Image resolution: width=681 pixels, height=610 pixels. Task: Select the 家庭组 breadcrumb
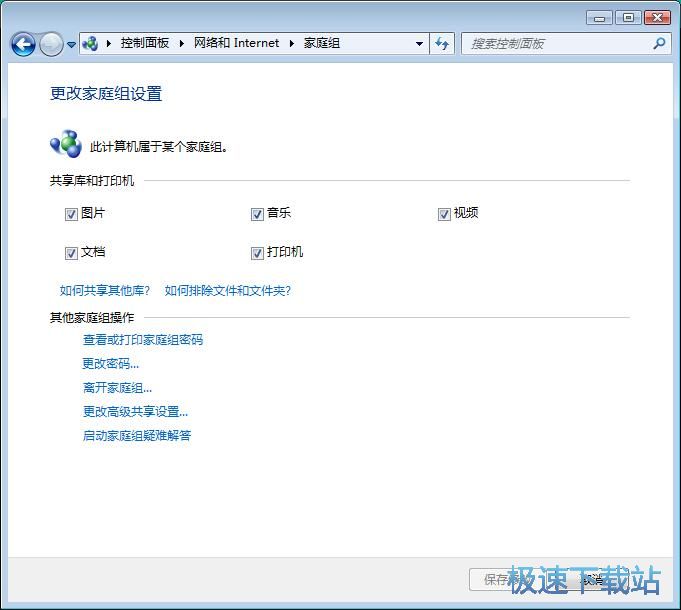[321, 43]
